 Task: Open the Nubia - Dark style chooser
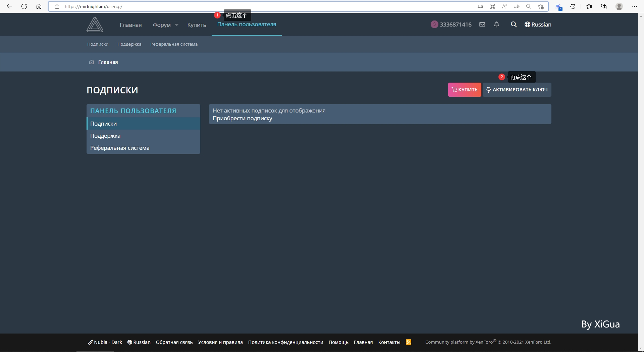click(x=105, y=342)
